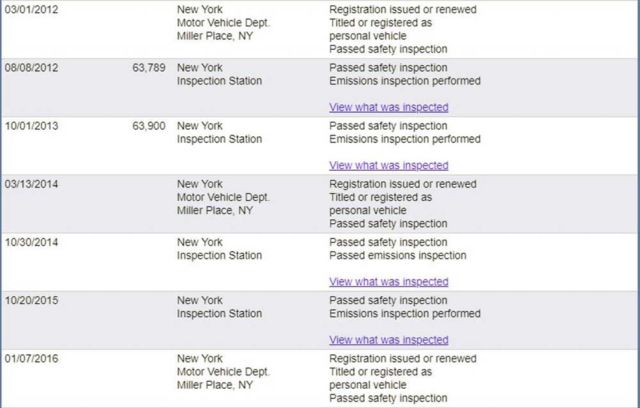
Task: Select the 10/01/2013 date cell
Action: 31,126
